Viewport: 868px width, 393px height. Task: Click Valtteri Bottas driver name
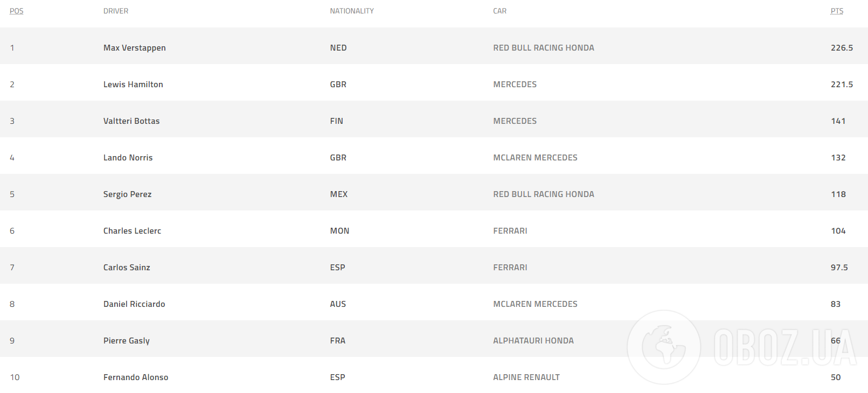click(131, 121)
